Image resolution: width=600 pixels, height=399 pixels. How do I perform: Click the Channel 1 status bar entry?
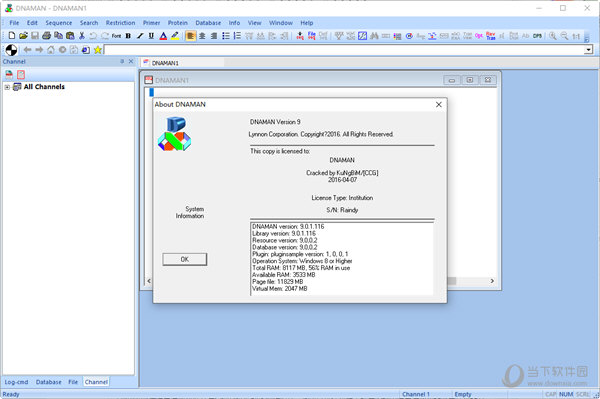pyautogui.click(x=416, y=394)
